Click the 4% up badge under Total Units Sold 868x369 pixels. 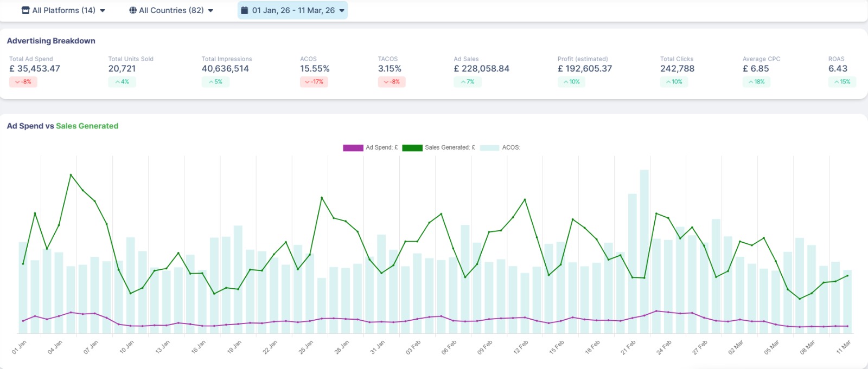pos(122,82)
